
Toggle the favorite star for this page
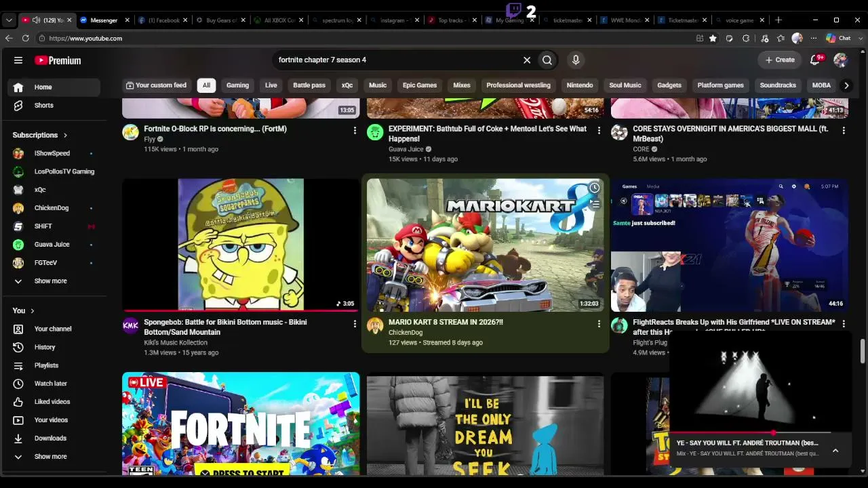coord(713,39)
